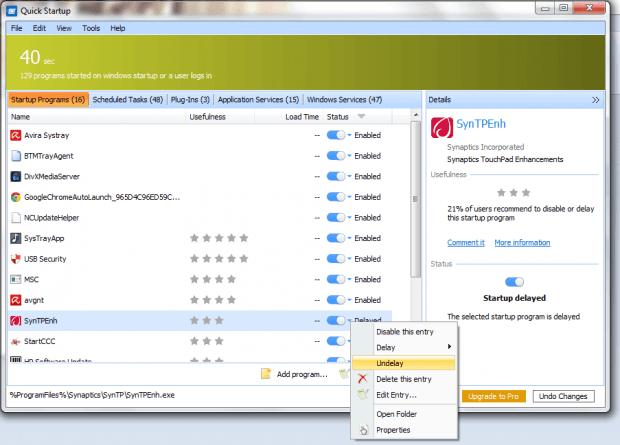This screenshot has width=620, height=445.
Task: Open status dropdown arrow for BTMTrayAgent
Action: click(350, 156)
